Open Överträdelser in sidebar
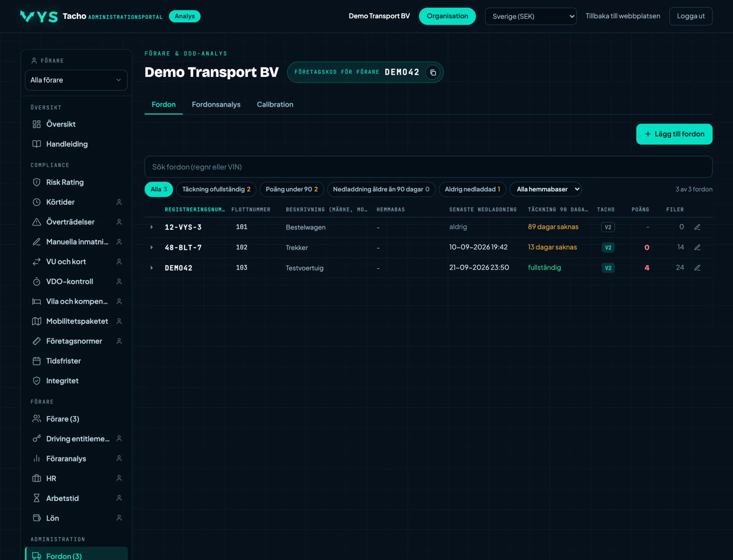Image resolution: width=733 pixels, height=560 pixels. click(76, 222)
